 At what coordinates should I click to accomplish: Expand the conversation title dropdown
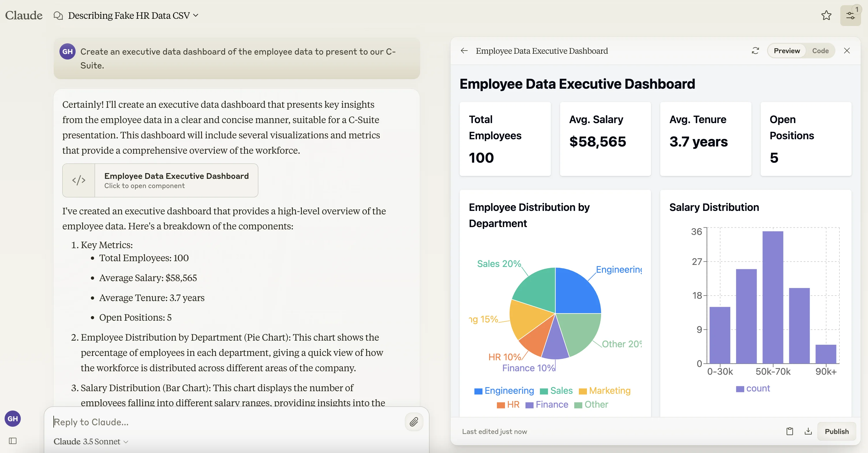[196, 16]
